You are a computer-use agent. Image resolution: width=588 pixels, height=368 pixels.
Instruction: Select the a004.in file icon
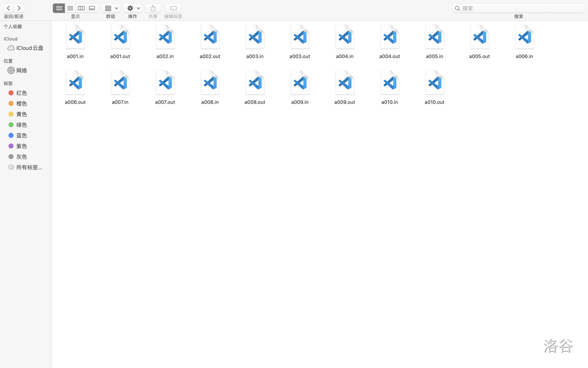tap(345, 37)
